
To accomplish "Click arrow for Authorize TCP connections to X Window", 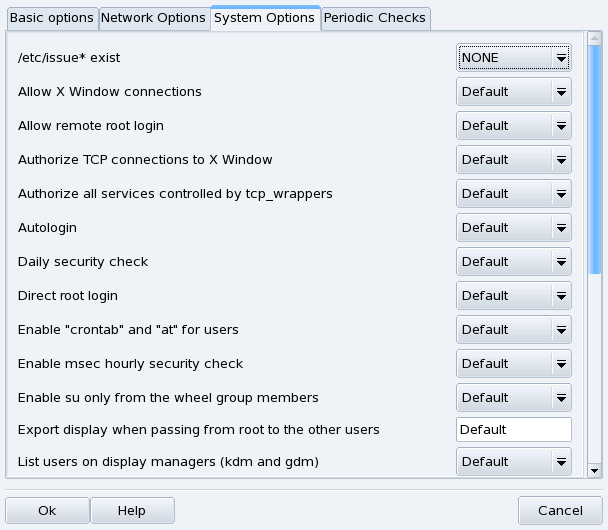I will (561, 160).
